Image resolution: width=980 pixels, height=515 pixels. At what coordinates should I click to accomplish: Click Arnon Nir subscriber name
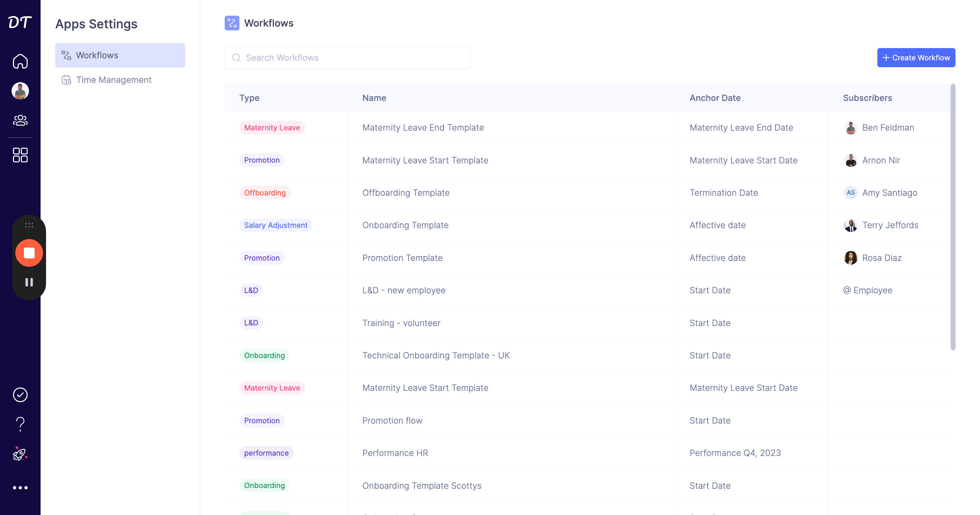[x=881, y=160]
